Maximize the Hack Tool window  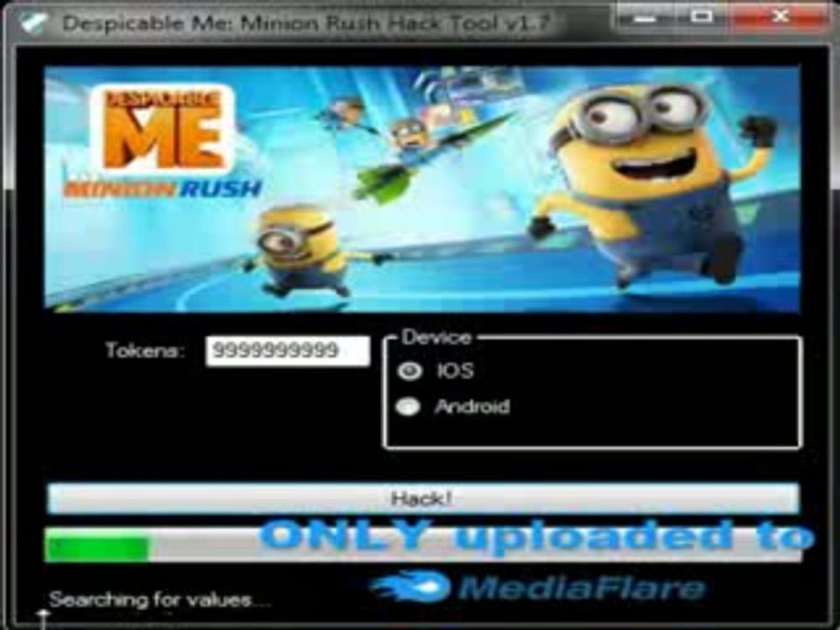(x=702, y=17)
